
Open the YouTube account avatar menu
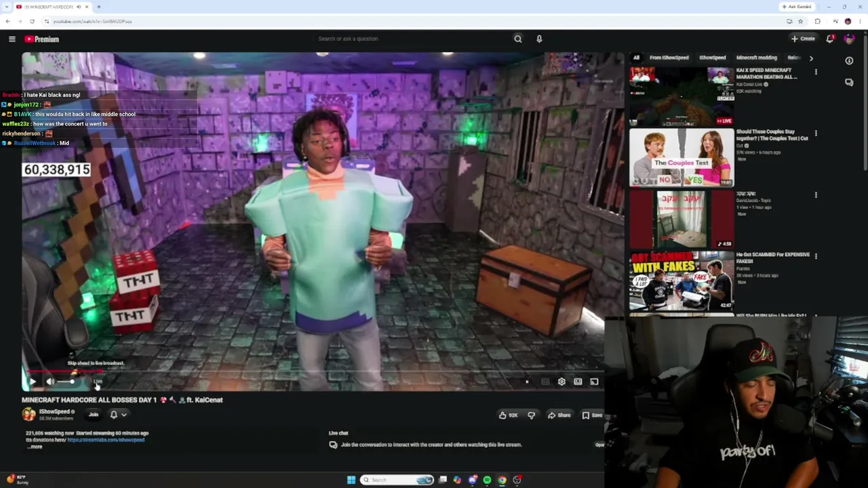848,39
